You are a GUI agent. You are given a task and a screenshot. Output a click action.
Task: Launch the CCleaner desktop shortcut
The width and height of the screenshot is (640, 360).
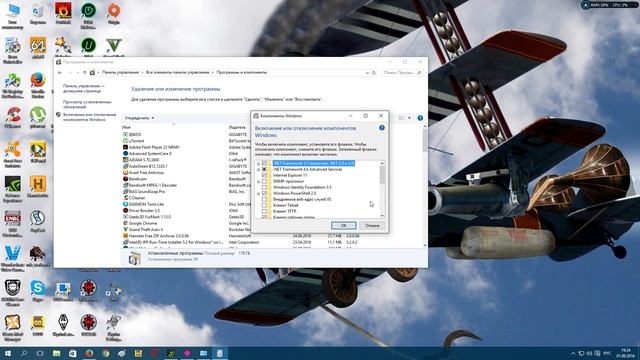[x=13, y=118]
